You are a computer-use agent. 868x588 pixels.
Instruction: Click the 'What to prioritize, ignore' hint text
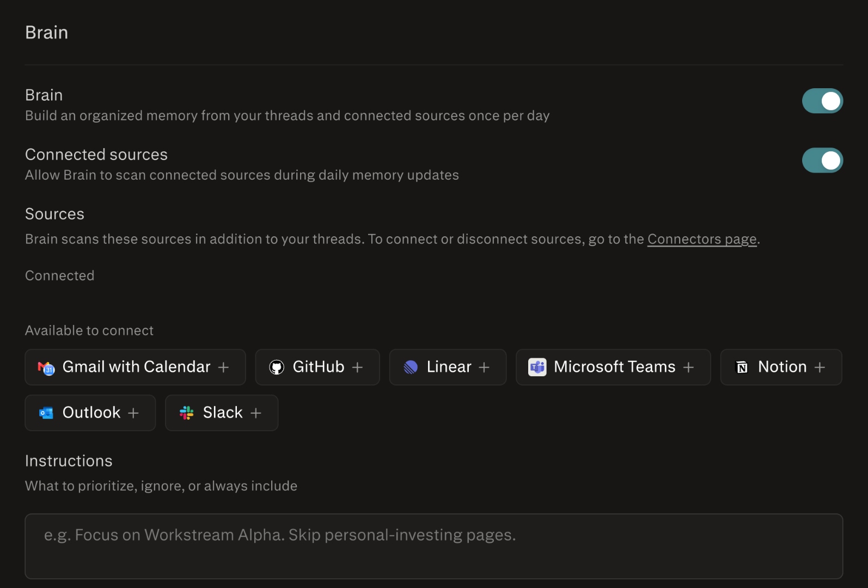[x=161, y=486]
